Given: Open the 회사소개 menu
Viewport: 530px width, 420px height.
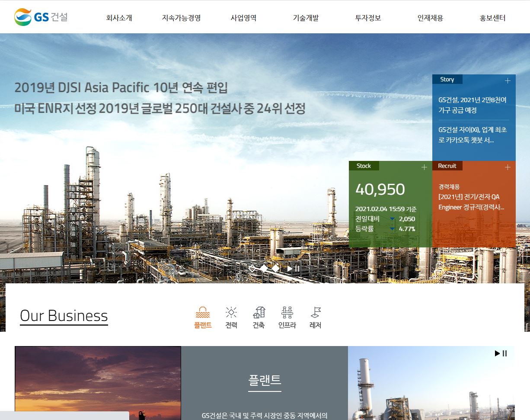Looking at the screenshot, I should (119, 18).
